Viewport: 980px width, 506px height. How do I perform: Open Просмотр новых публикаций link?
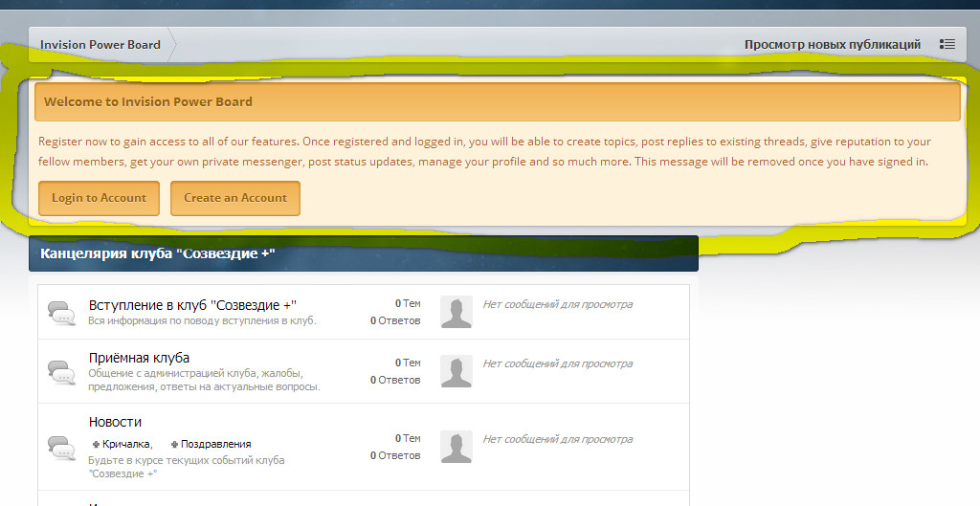pyautogui.click(x=832, y=45)
